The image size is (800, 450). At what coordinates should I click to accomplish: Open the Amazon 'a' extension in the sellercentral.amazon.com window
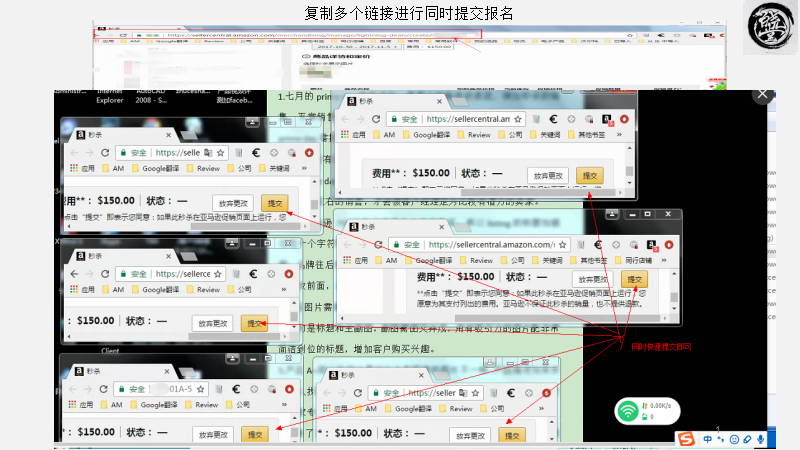(652, 245)
